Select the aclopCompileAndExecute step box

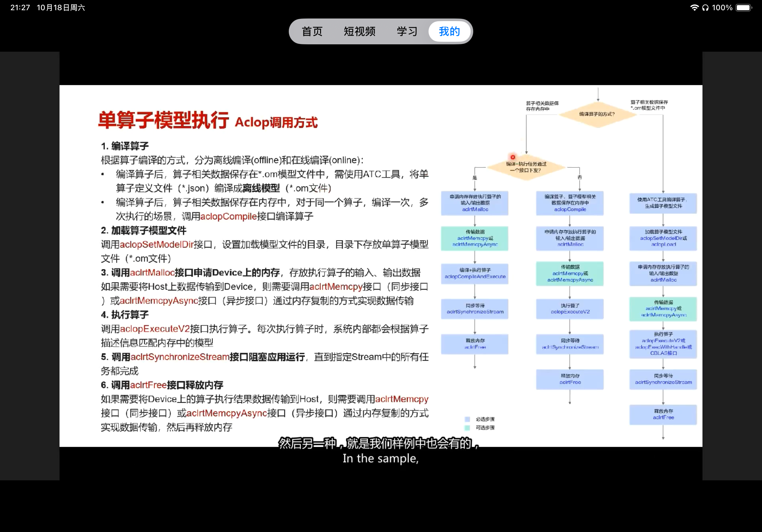[474, 274]
